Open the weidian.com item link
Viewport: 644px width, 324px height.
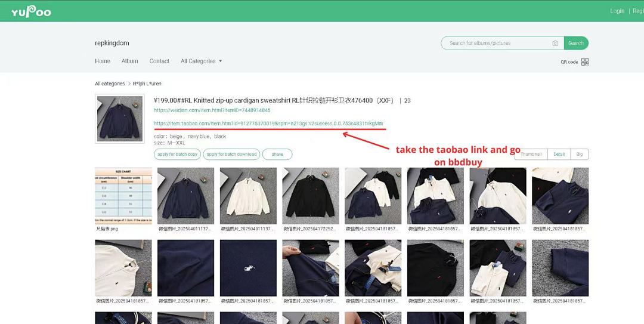[x=212, y=110]
